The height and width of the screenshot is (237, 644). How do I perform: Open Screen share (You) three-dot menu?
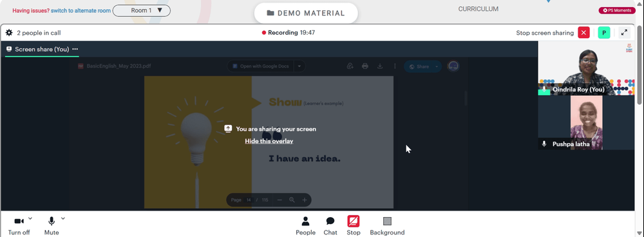coord(75,50)
